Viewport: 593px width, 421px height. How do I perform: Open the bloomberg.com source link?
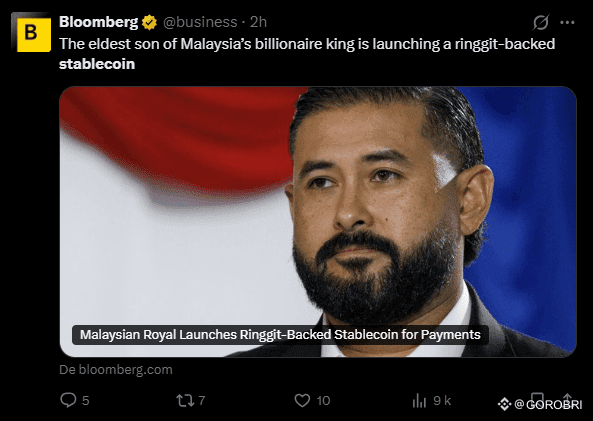(x=116, y=370)
